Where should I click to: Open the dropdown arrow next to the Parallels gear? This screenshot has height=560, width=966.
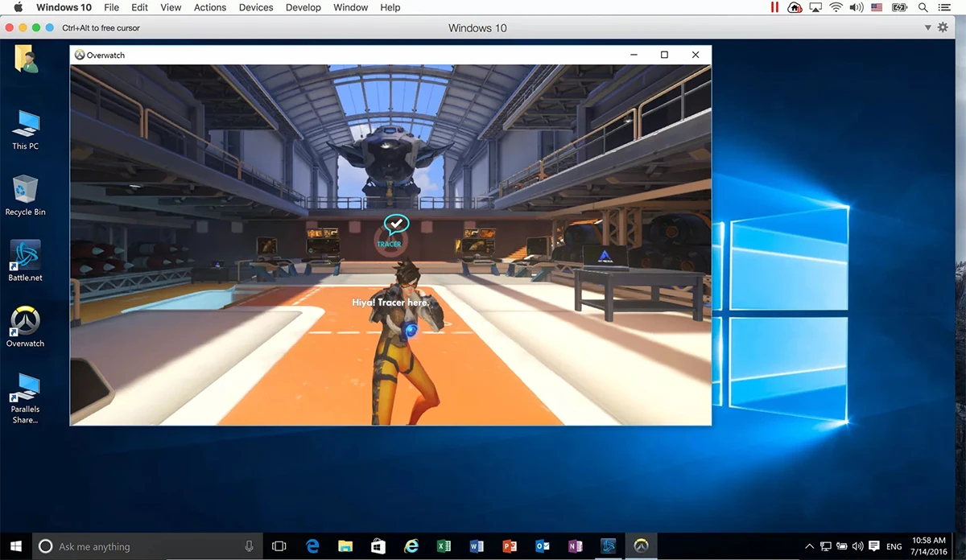coord(927,27)
